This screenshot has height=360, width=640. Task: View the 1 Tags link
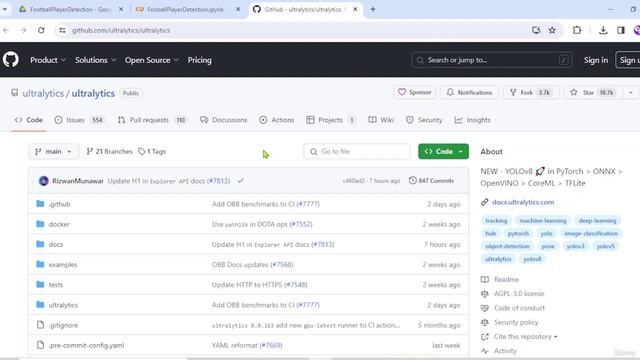[x=152, y=151]
